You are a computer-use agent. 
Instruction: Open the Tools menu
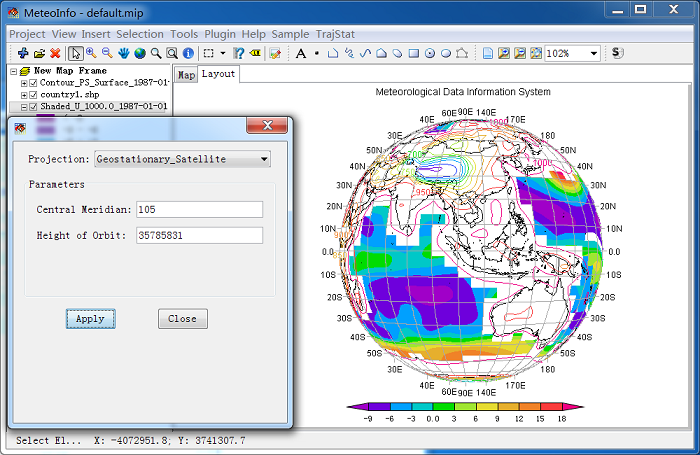click(x=184, y=34)
